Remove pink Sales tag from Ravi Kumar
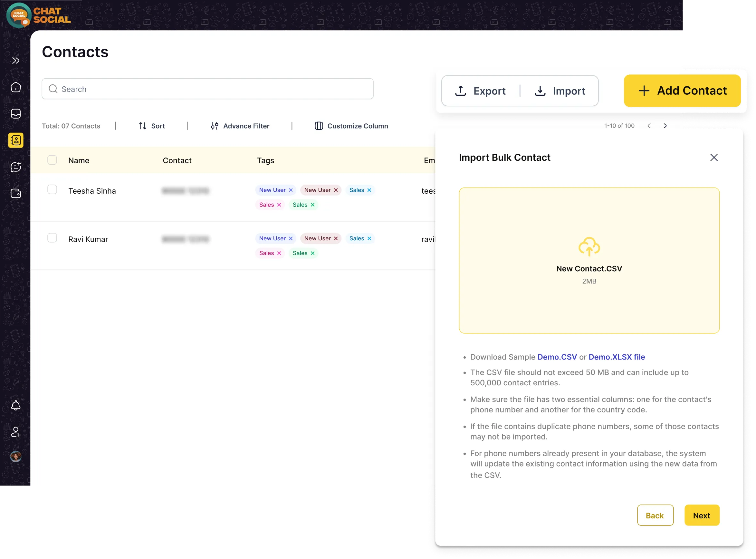Image resolution: width=756 pixels, height=559 pixels. click(x=279, y=253)
